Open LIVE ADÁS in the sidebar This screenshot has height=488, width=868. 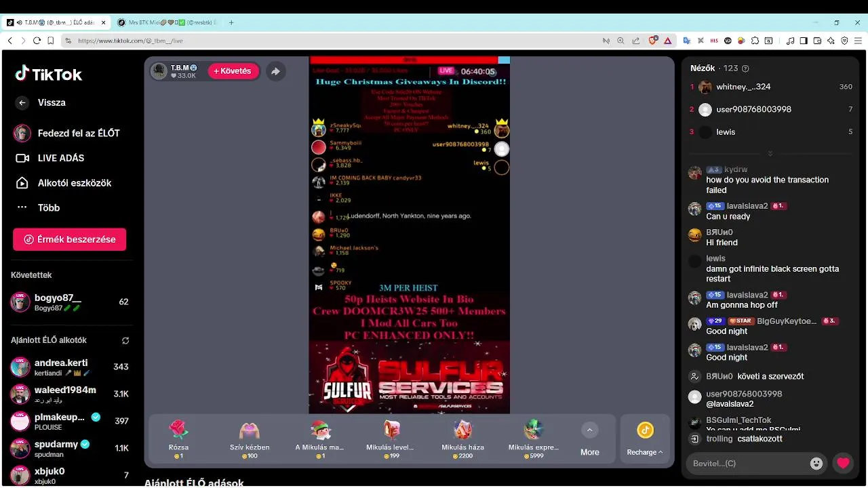point(50,158)
